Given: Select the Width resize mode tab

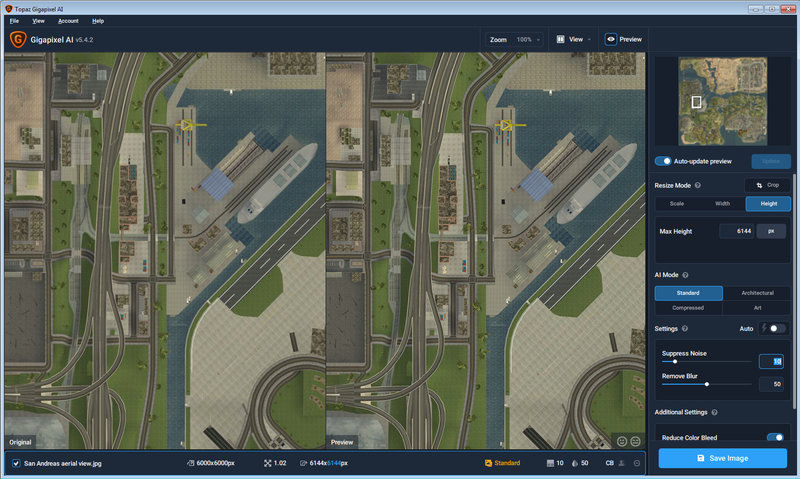Looking at the screenshot, I should pos(722,204).
